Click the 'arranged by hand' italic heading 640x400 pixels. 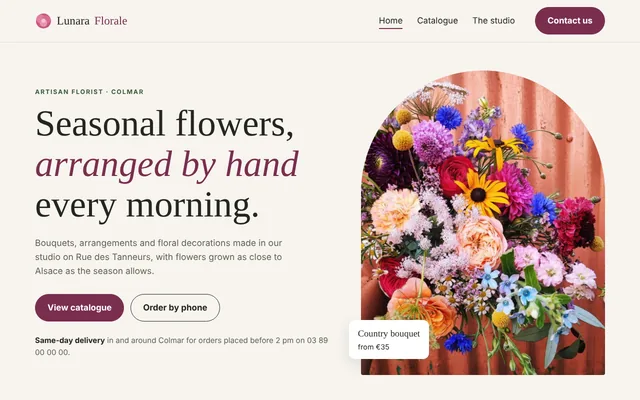(167, 164)
